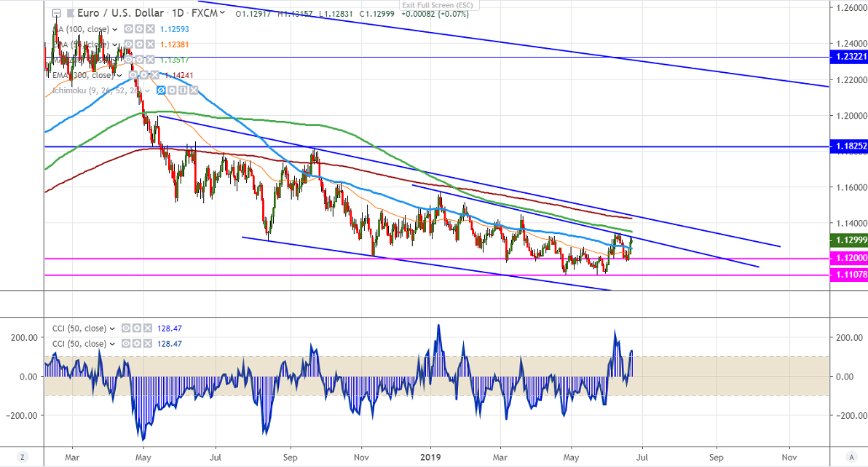
Task: Select the 1.23221 horizontal line price label
Action: click(848, 57)
